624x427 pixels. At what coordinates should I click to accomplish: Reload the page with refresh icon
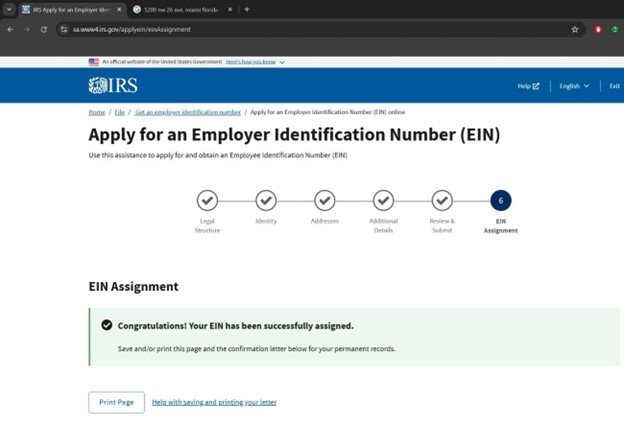coord(43,30)
